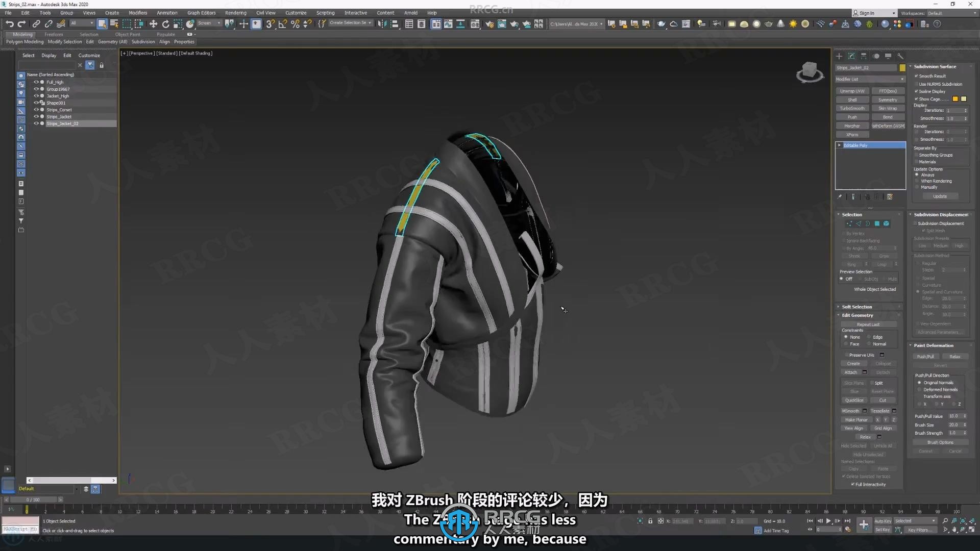
Task: Click the ViewCube in viewport
Action: pos(810,71)
